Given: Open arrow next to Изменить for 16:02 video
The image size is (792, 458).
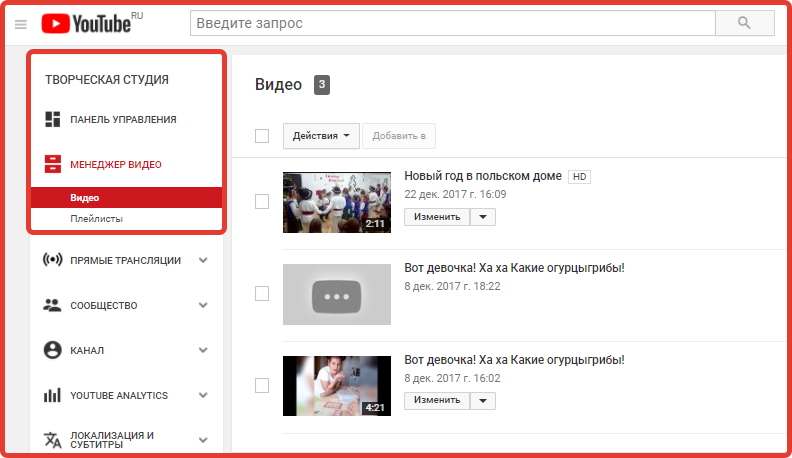Looking at the screenshot, I should [483, 400].
